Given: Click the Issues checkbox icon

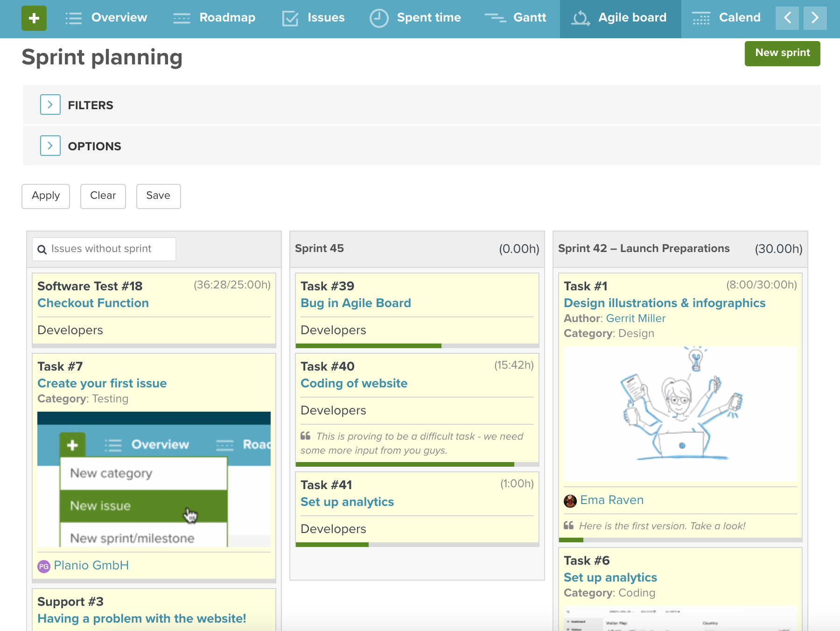Looking at the screenshot, I should click(290, 18).
